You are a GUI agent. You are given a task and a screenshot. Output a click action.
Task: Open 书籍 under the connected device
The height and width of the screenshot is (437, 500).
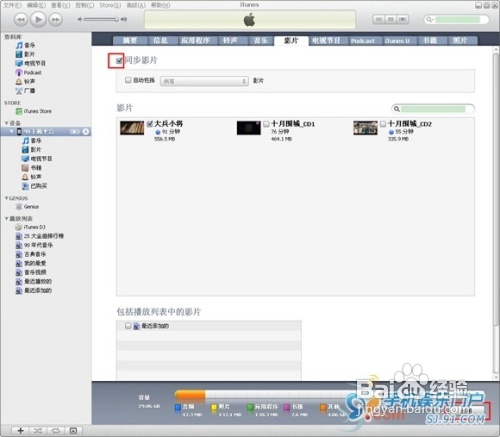point(32,168)
